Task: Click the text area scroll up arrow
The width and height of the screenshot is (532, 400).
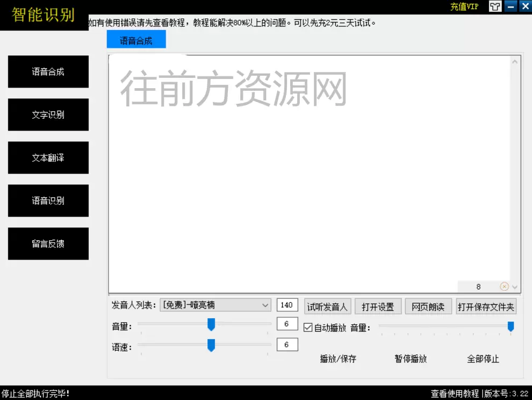Action: pyautogui.click(x=515, y=62)
